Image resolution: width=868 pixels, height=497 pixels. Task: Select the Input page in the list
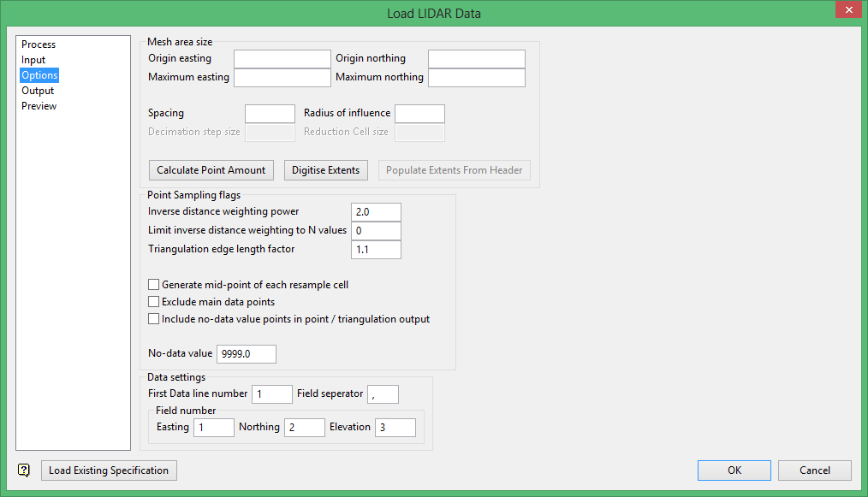point(33,60)
